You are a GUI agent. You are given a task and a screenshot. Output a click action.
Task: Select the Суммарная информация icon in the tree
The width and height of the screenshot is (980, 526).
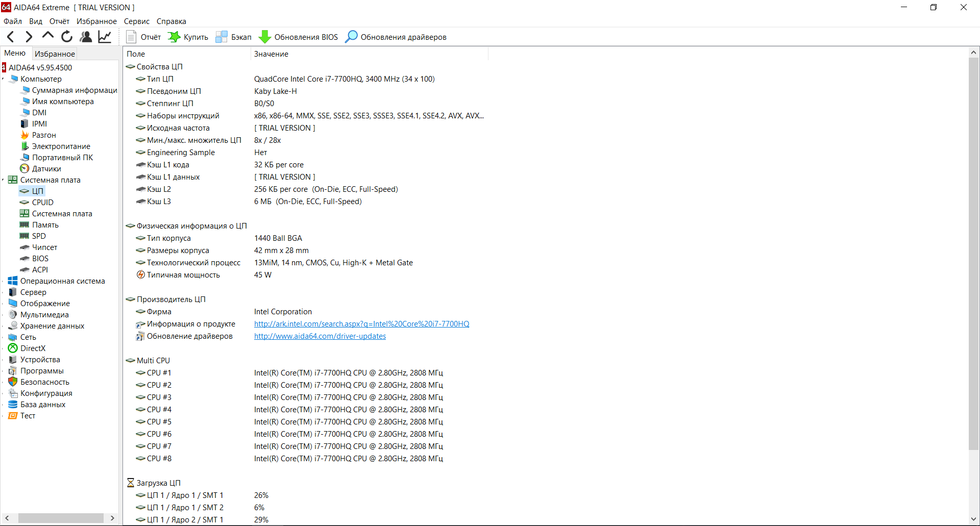tap(25, 90)
